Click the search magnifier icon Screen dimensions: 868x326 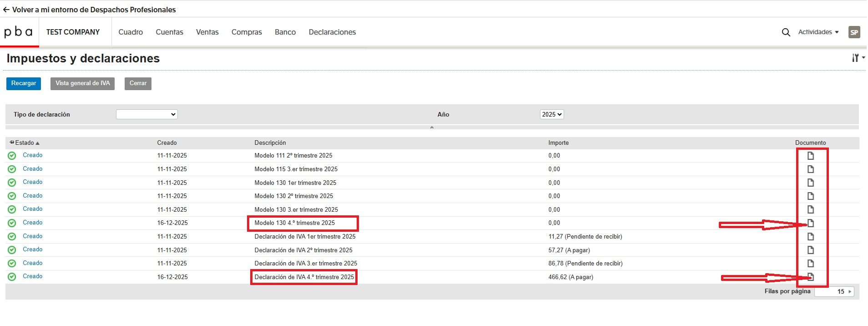pos(786,32)
